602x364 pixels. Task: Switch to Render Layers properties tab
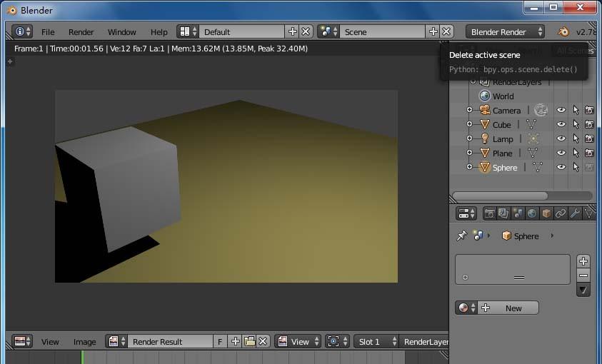[x=503, y=213]
